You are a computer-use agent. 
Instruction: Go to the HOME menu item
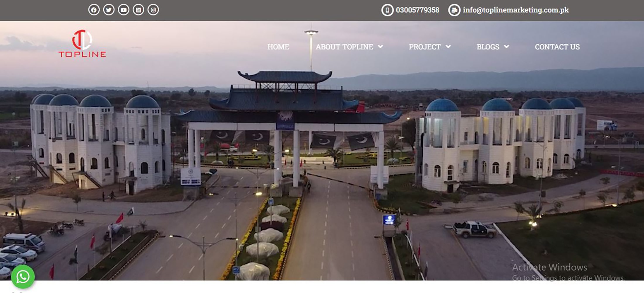pyautogui.click(x=278, y=47)
